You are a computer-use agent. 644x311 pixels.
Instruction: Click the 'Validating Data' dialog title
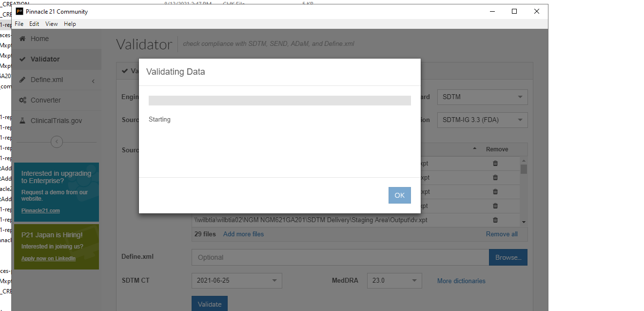click(176, 72)
